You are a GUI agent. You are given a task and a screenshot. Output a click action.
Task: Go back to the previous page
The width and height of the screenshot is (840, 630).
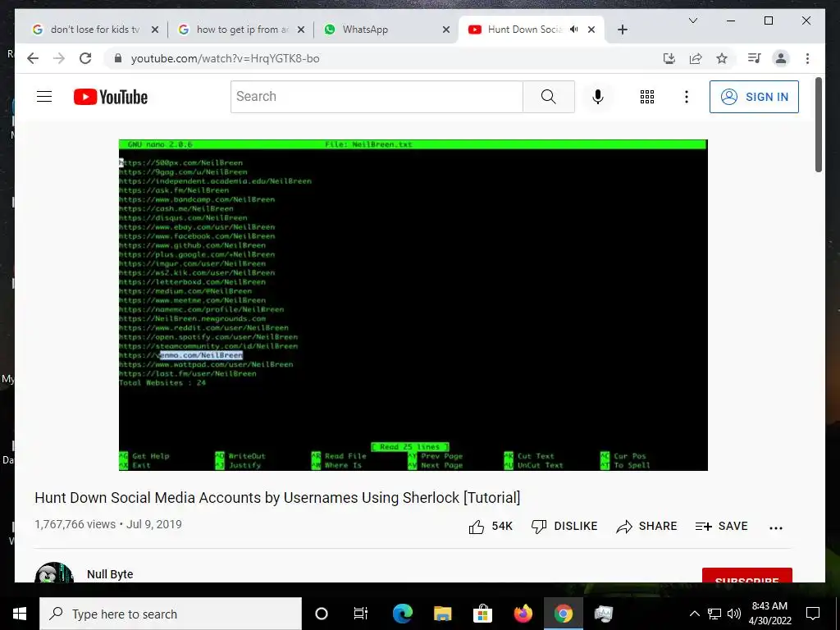(x=33, y=58)
